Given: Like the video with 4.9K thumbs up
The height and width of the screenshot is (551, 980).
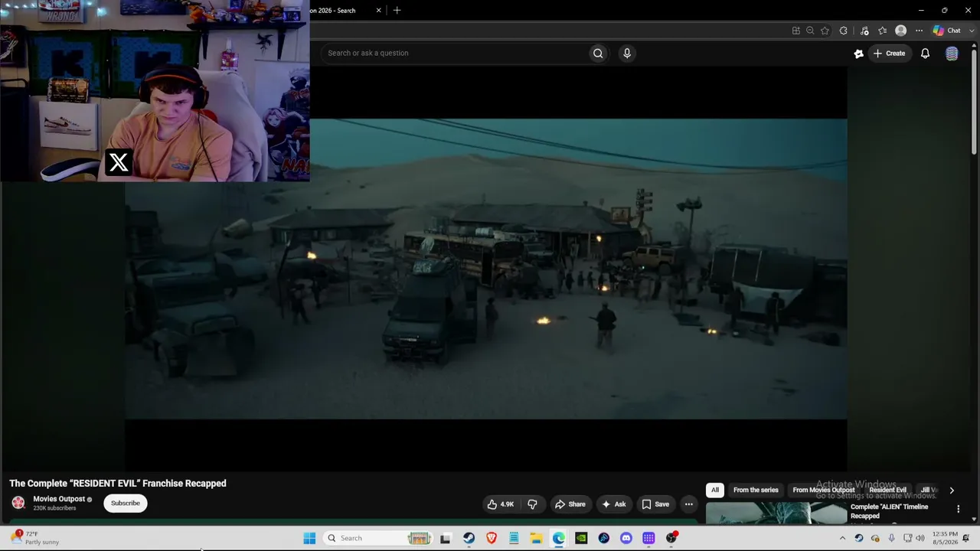Looking at the screenshot, I should [x=500, y=504].
